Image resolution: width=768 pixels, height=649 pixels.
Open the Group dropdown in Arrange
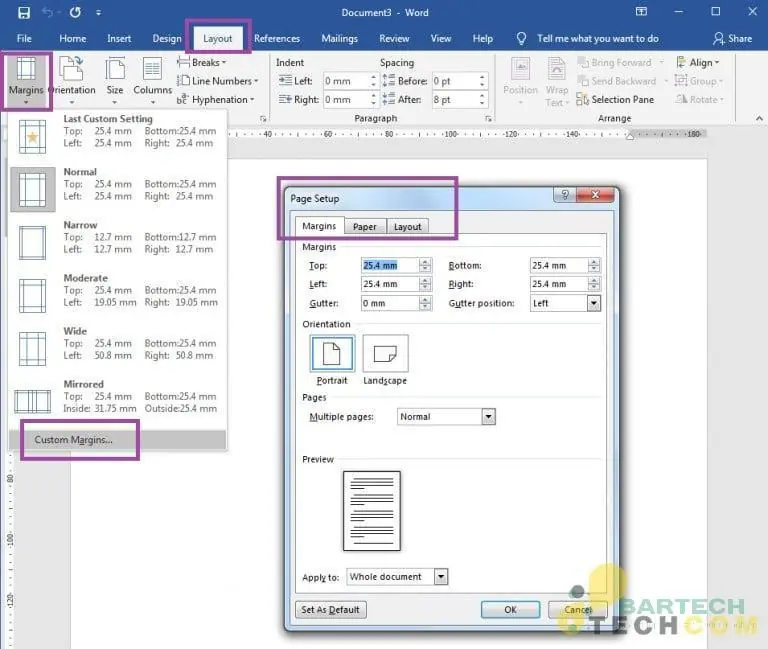click(699, 81)
